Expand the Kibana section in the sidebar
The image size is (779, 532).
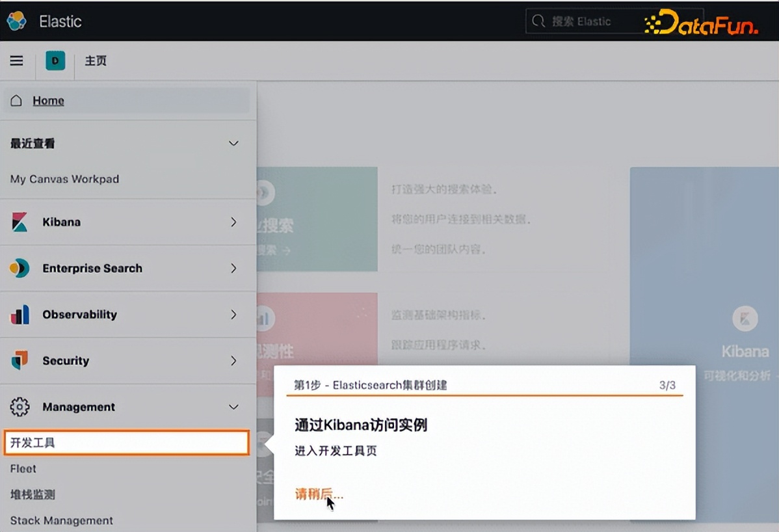[233, 222]
